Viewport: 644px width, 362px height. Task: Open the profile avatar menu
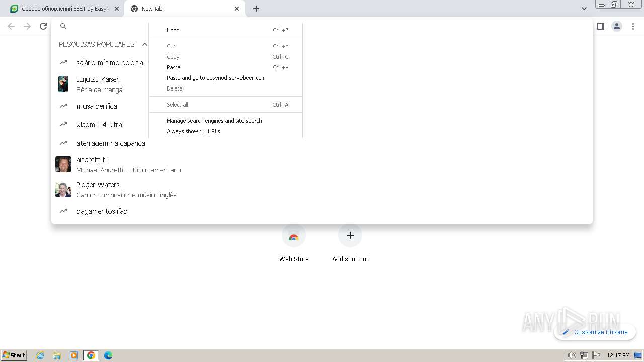click(x=617, y=26)
